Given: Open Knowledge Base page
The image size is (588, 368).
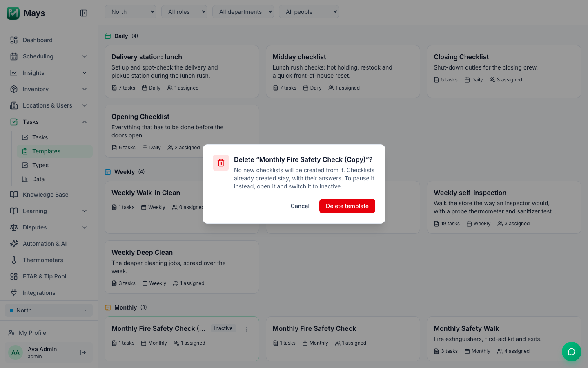Looking at the screenshot, I should (x=49, y=195).
